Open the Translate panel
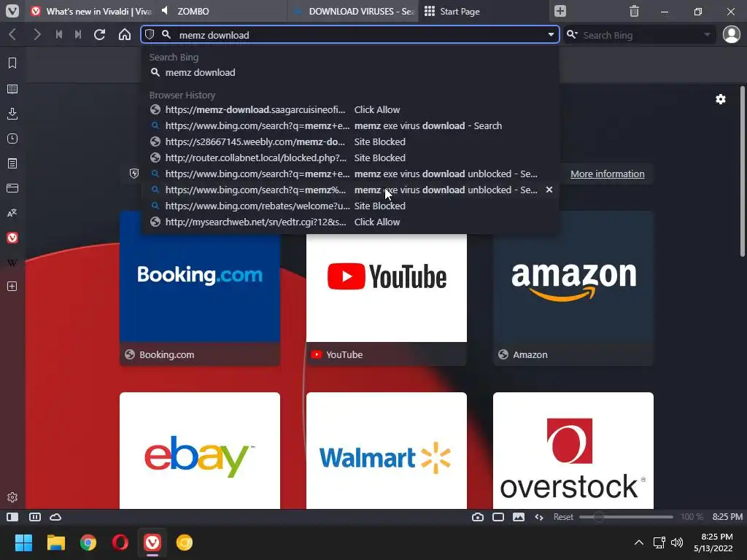 point(12,213)
